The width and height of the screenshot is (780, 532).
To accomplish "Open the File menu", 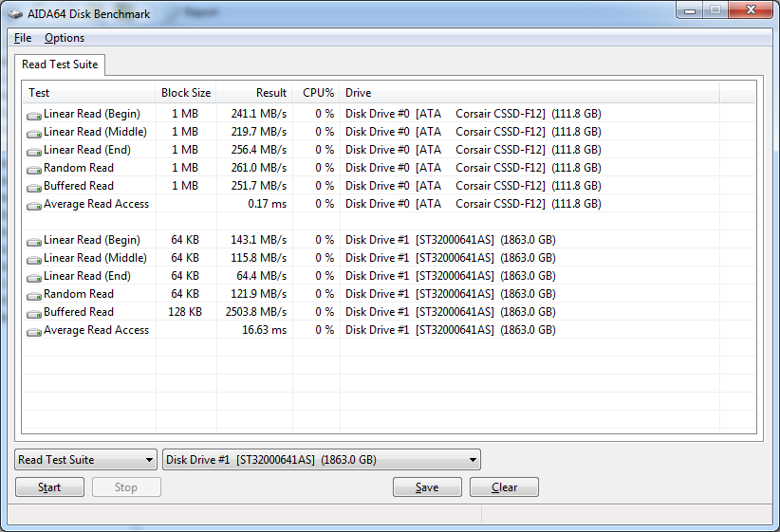I will [23, 38].
